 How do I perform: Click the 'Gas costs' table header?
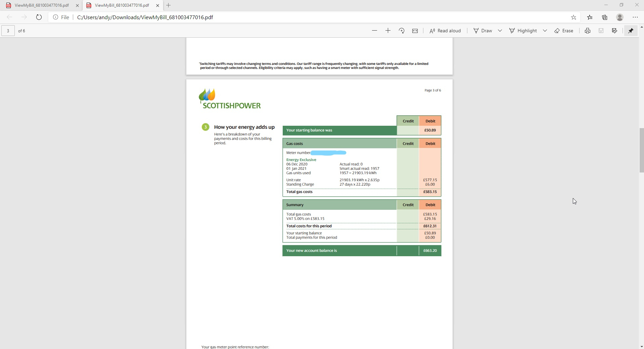click(x=339, y=144)
